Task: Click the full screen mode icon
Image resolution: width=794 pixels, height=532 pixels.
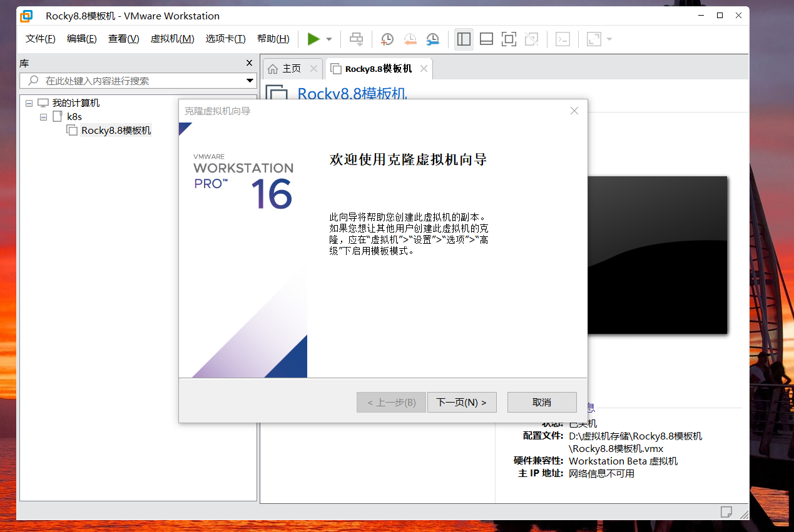Action: [x=509, y=39]
